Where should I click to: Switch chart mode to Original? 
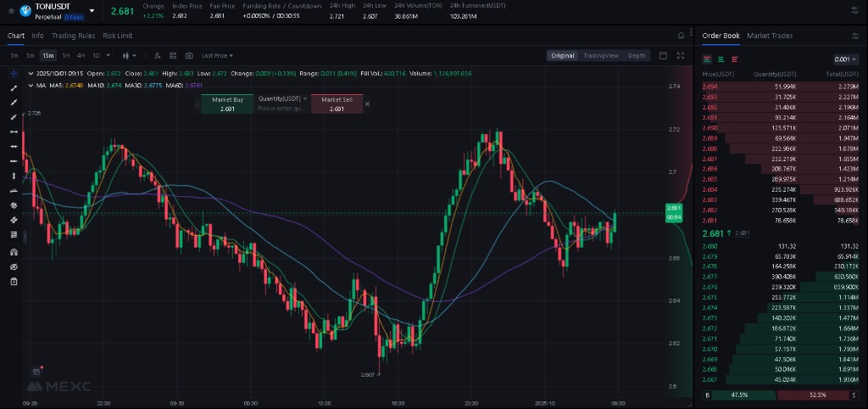click(x=563, y=55)
